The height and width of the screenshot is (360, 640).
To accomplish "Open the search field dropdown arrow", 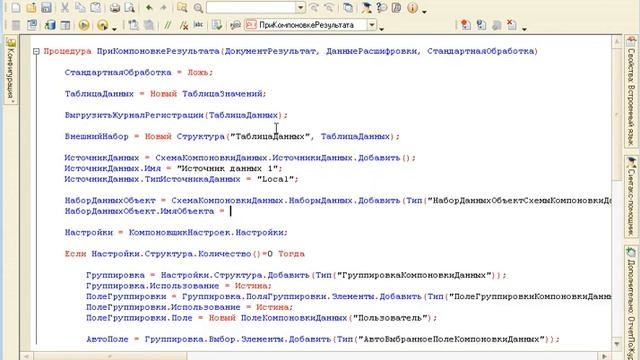I will (300, 7).
